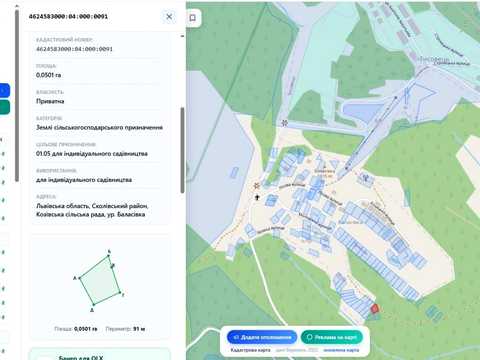Select the red highlighted parcel on the map
The image size is (480, 360).
375,309
